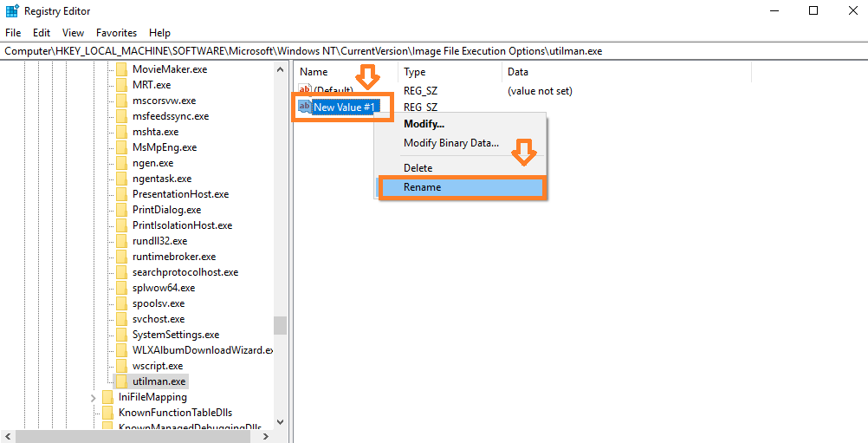Screen dimensions: 868x443
Task: Click the svchost.exe folder icon
Action: pyautogui.click(x=121, y=319)
